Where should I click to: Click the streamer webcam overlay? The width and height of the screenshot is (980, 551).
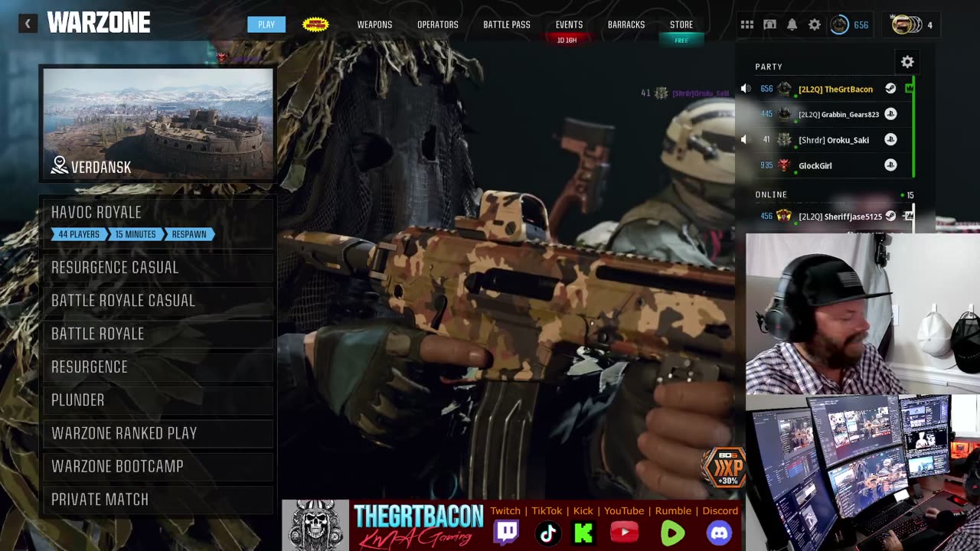(x=863, y=314)
